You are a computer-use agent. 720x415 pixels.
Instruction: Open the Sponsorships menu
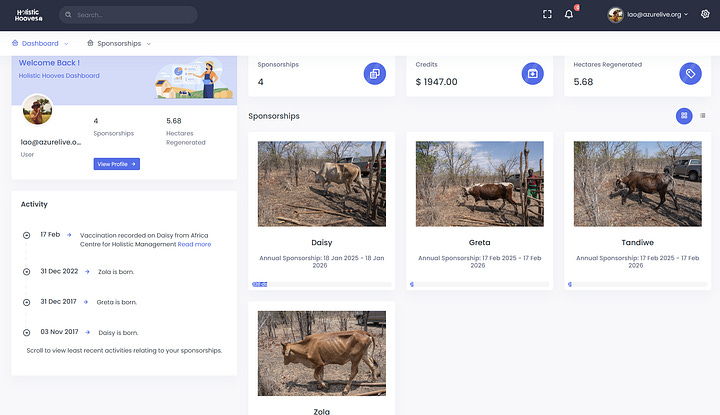pos(119,43)
